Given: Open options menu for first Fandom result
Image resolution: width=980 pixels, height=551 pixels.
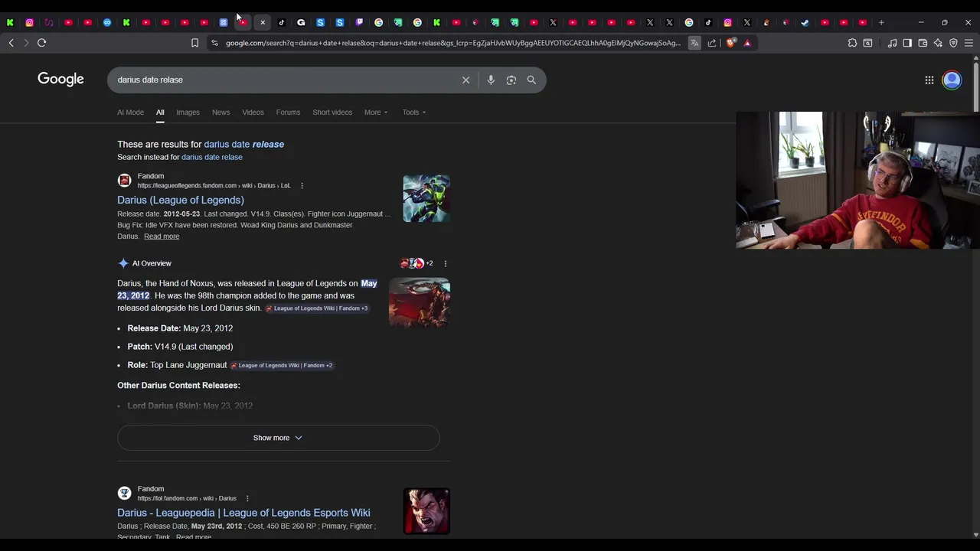Looking at the screenshot, I should (x=302, y=185).
